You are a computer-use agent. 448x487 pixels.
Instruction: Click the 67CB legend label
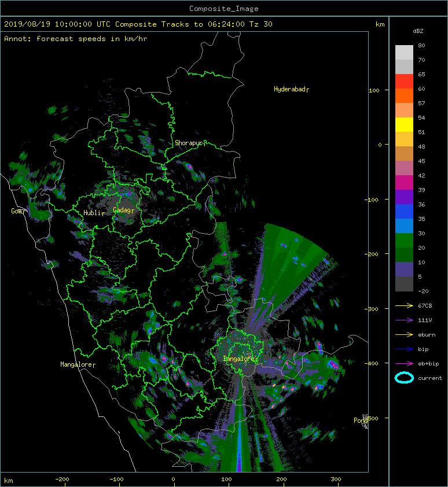tap(425, 305)
